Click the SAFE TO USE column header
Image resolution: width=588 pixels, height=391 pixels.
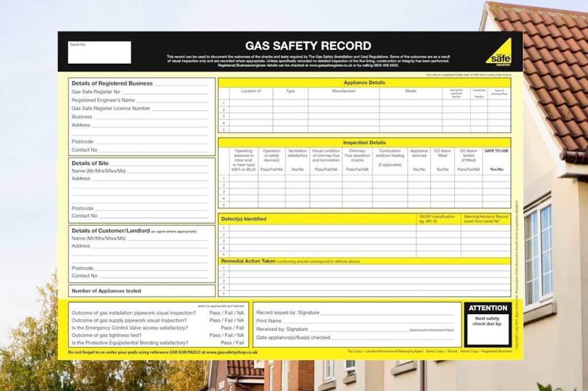pyautogui.click(x=497, y=160)
